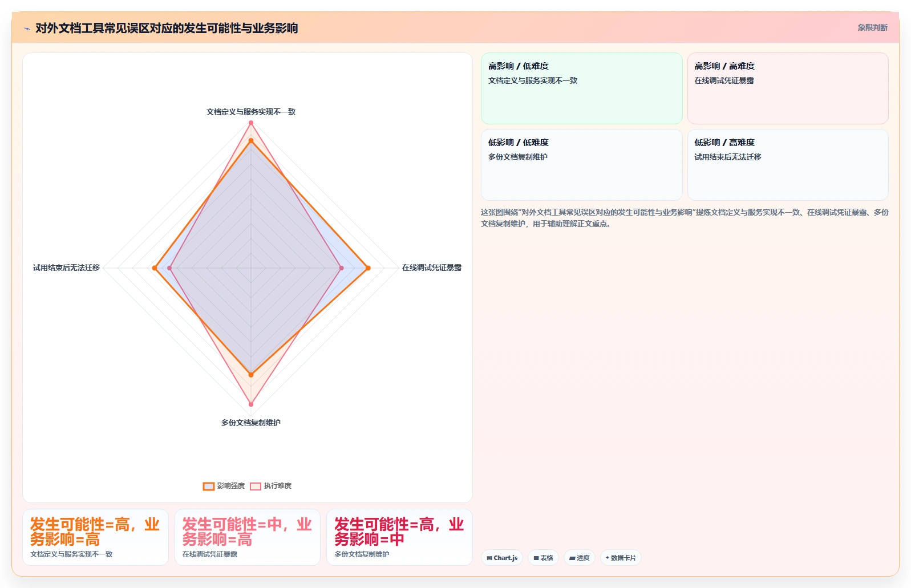This screenshot has width=911, height=588.
Task: Click the 象限判断 badge in the header
Action: (872, 27)
